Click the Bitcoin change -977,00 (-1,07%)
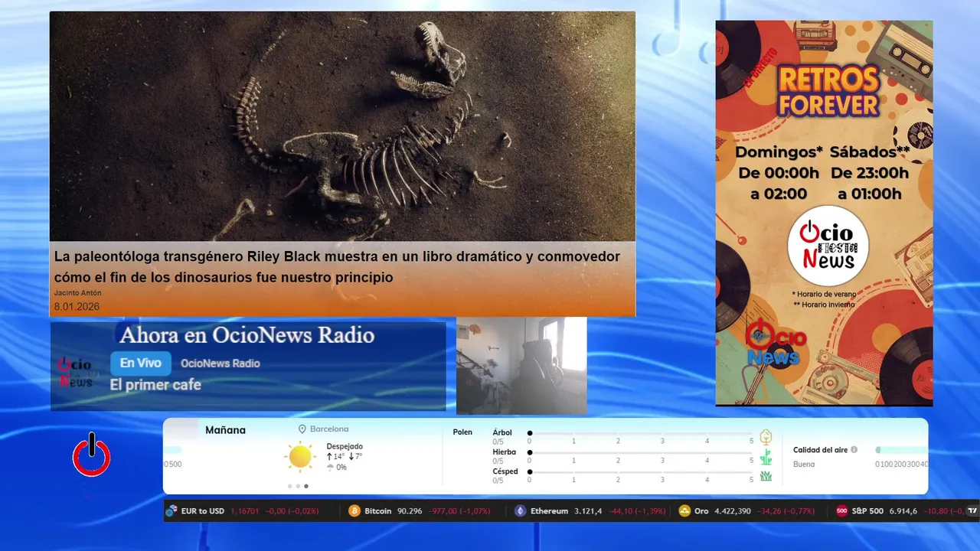980x551 pixels. point(459,511)
